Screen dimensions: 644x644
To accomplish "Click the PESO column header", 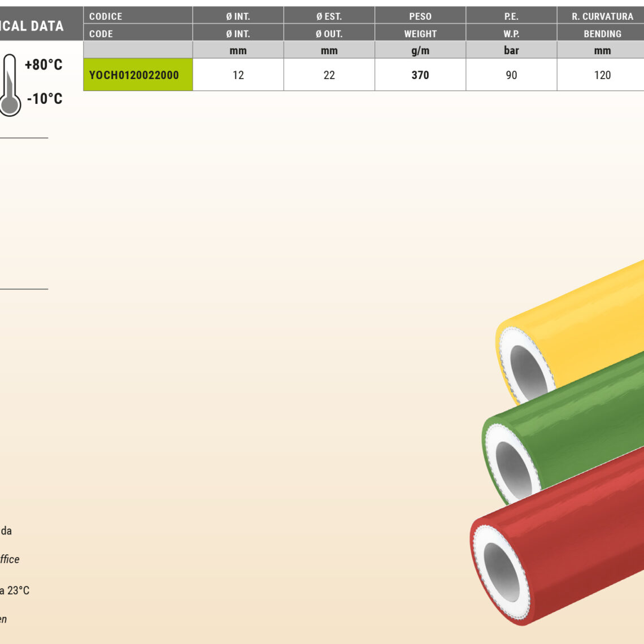I will [420, 16].
